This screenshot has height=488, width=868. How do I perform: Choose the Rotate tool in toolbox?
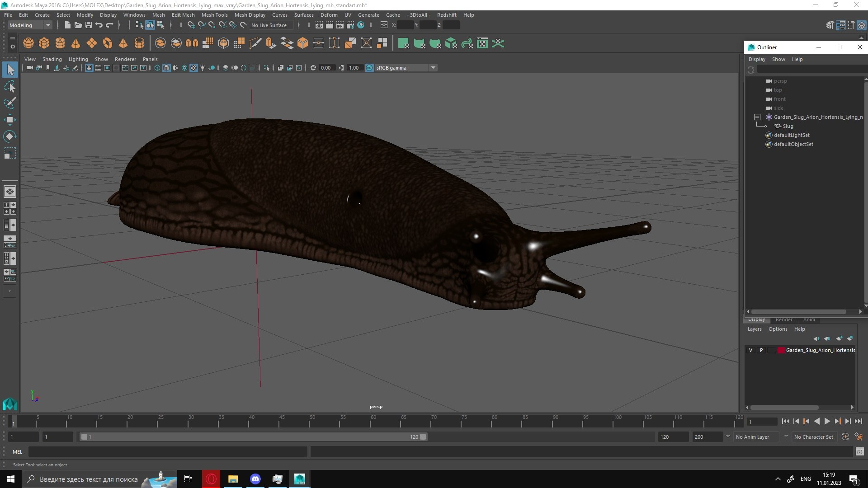[10, 136]
